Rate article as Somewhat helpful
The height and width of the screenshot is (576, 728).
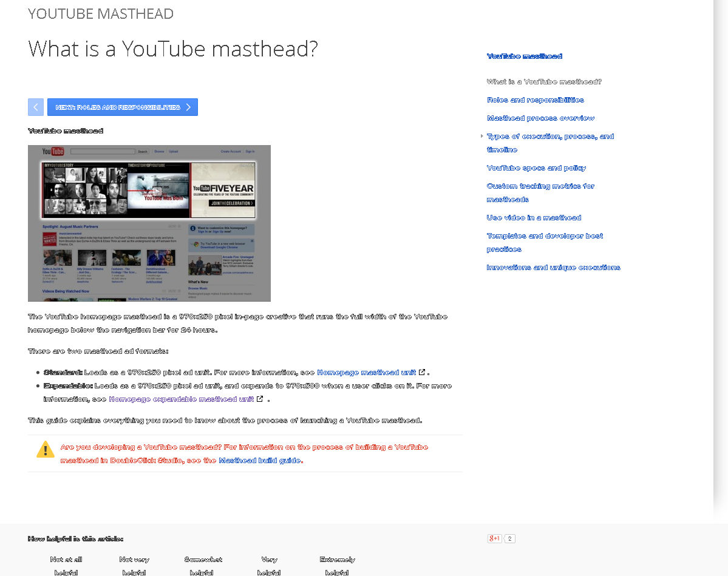203,566
